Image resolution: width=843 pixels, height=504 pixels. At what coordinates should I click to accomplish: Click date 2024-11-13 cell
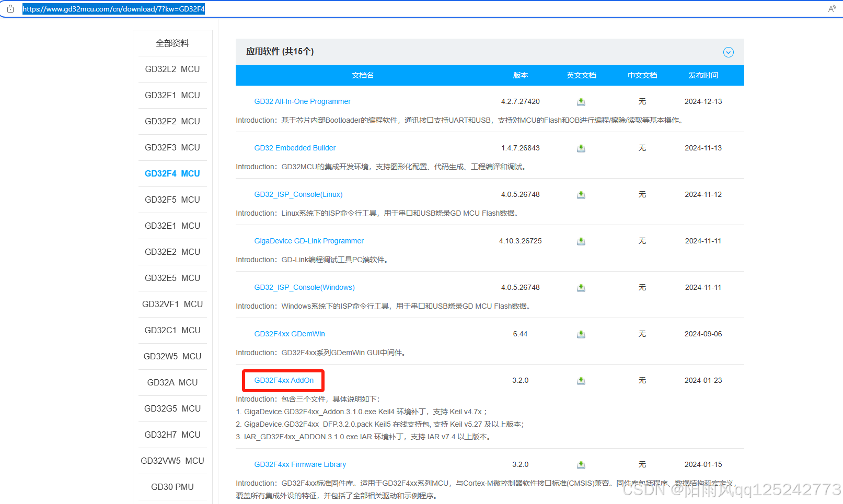[x=703, y=148]
